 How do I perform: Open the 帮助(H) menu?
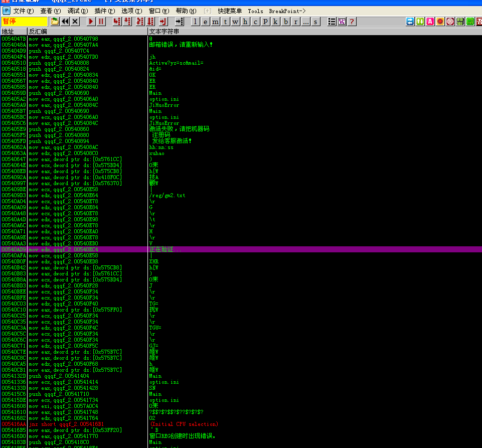(186, 11)
